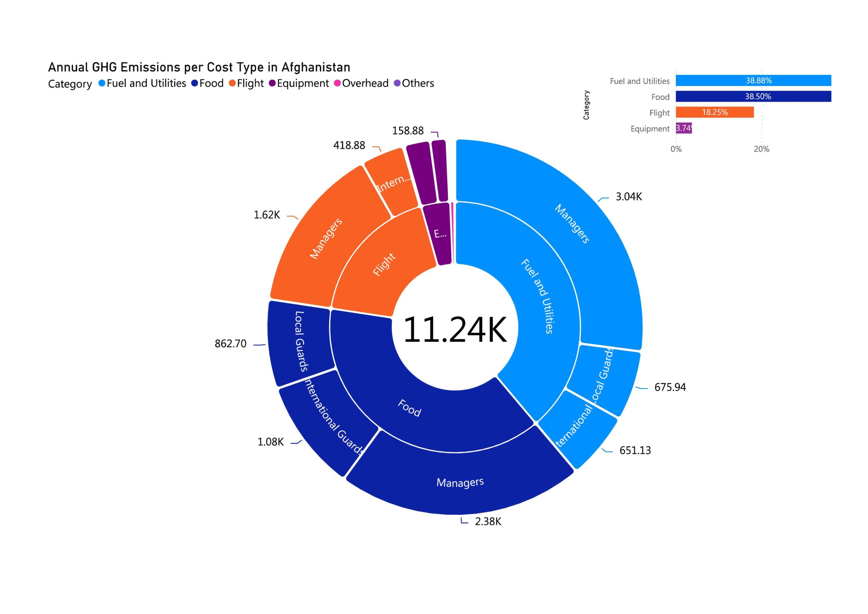Click the Fuel and Utilities legend dot
868x614 pixels.
[x=102, y=83]
